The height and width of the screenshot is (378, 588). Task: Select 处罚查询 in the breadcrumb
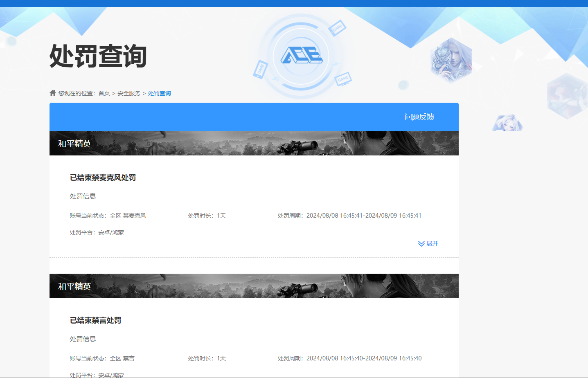click(159, 93)
